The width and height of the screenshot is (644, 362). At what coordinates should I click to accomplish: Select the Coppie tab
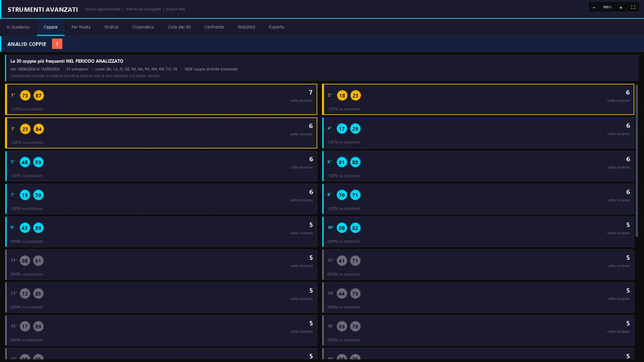click(51, 27)
